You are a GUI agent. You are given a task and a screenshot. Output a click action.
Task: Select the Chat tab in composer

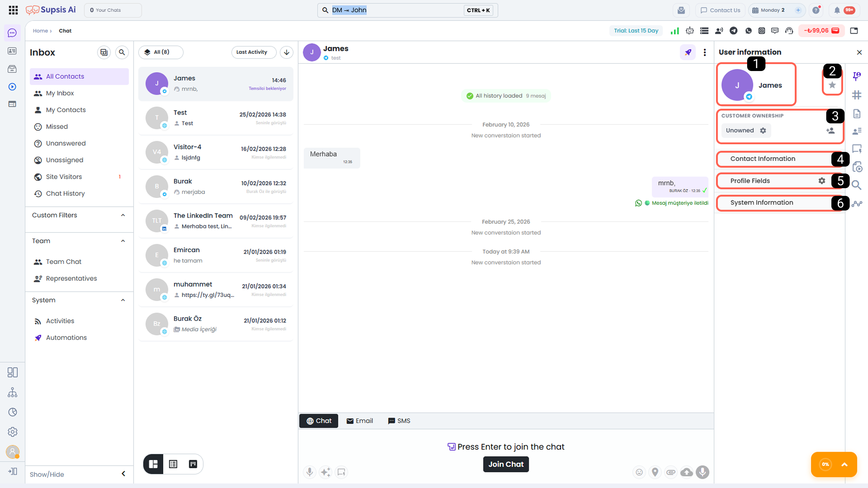(x=319, y=421)
